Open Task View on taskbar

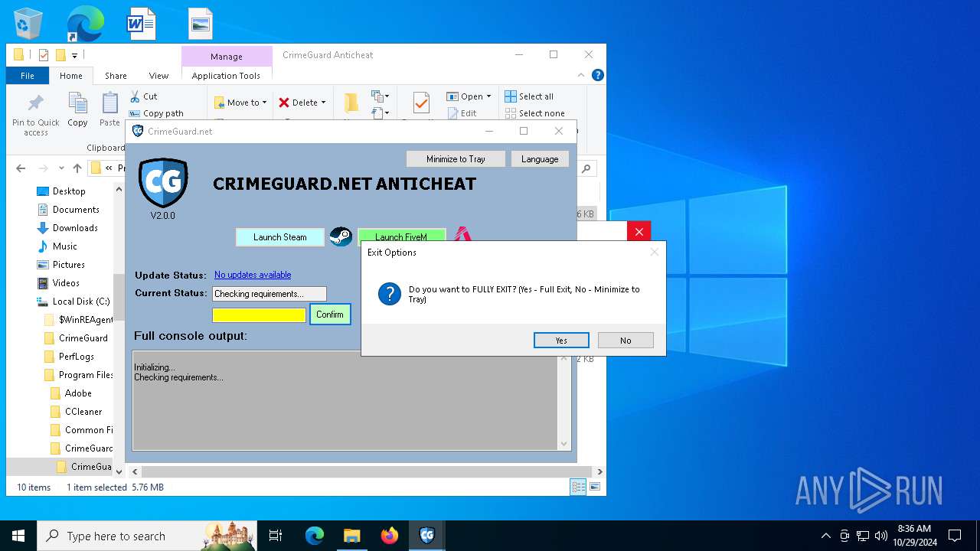(276, 536)
